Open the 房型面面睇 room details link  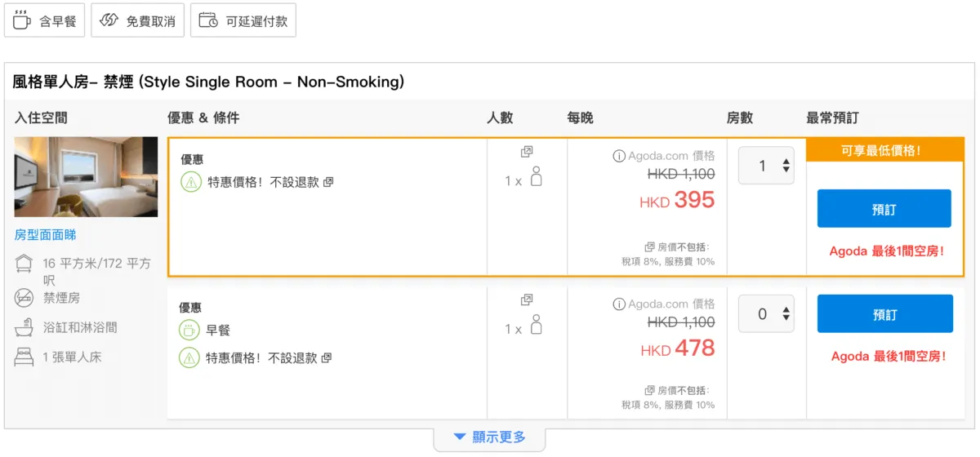click(46, 235)
